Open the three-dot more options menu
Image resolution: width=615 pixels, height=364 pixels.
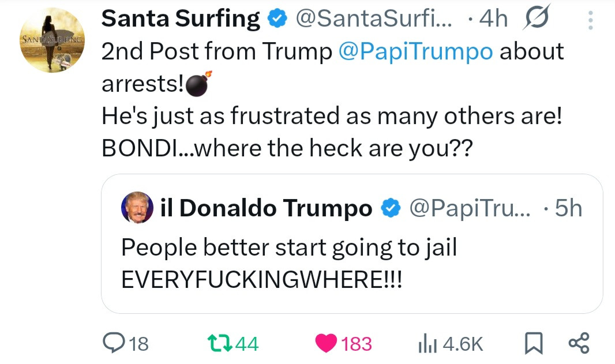pyautogui.click(x=590, y=21)
